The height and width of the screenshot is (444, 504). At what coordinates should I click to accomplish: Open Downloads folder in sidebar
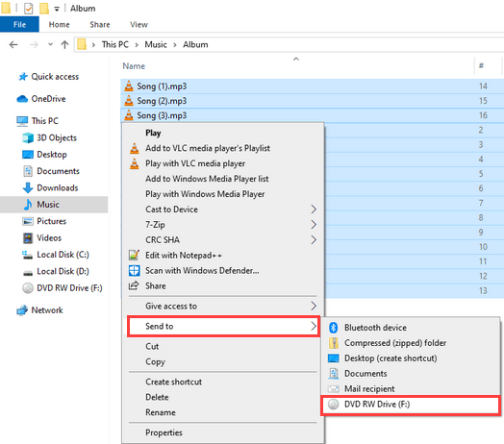click(57, 187)
